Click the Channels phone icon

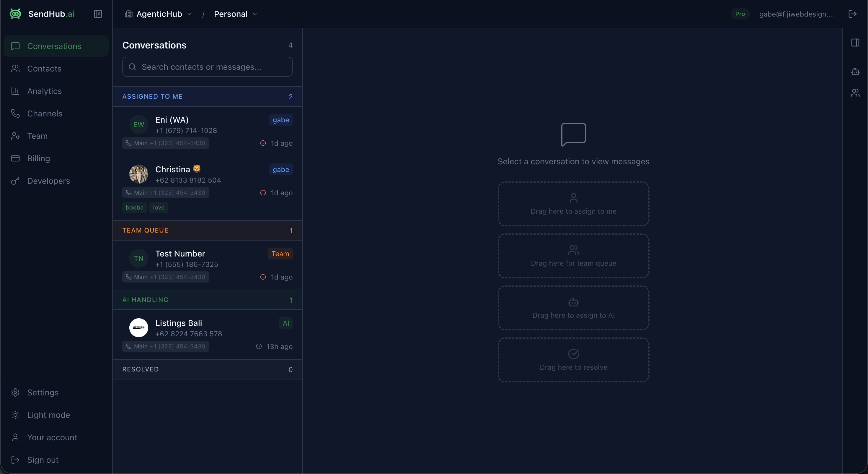point(15,113)
